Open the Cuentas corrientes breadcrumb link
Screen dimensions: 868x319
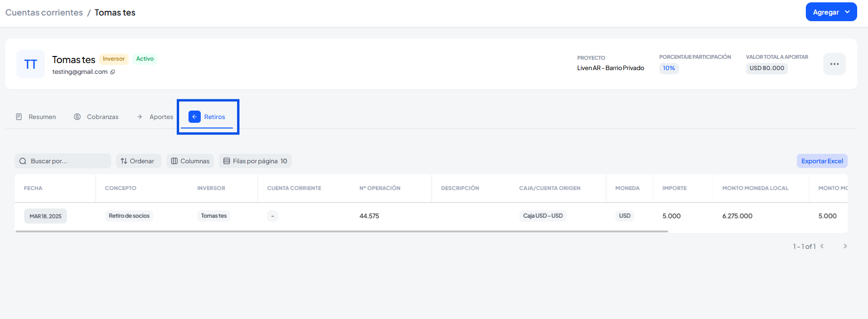coord(44,13)
